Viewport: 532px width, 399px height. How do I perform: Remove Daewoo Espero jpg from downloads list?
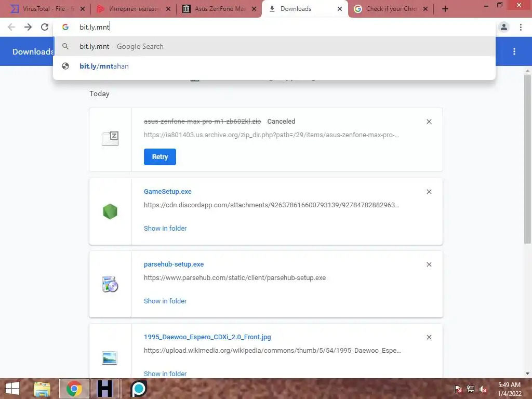(429, 337)
